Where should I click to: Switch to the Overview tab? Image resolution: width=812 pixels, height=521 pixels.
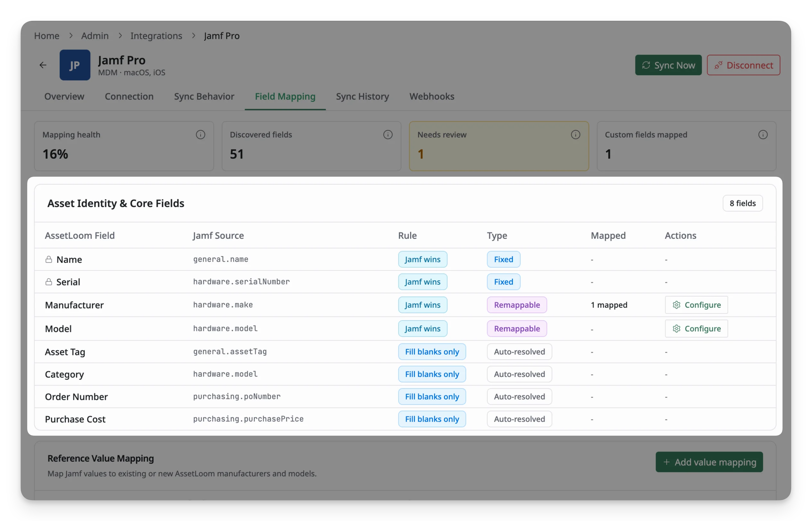coord(64,97)
